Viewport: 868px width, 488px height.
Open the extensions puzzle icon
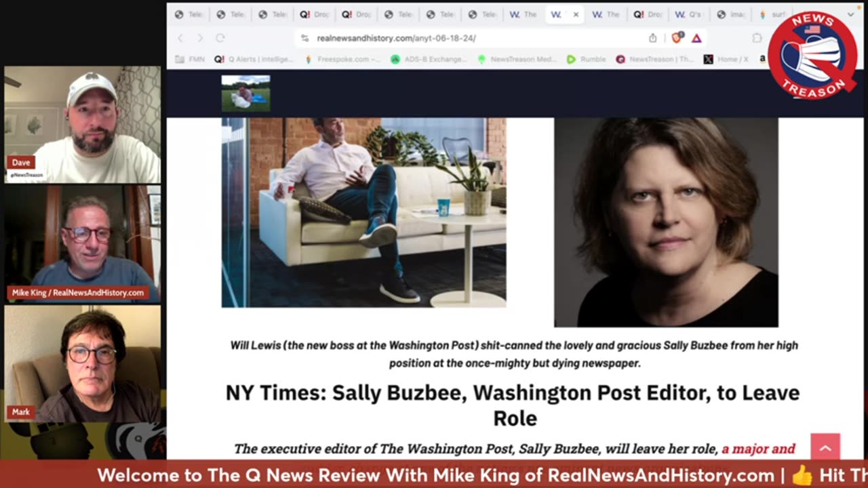coord(757,38)
